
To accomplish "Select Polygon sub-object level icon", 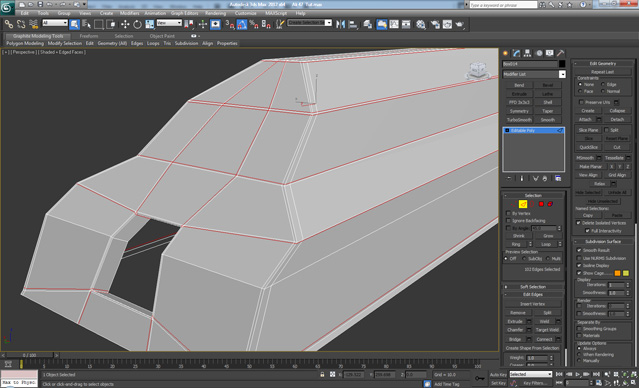I will (541, 204).
